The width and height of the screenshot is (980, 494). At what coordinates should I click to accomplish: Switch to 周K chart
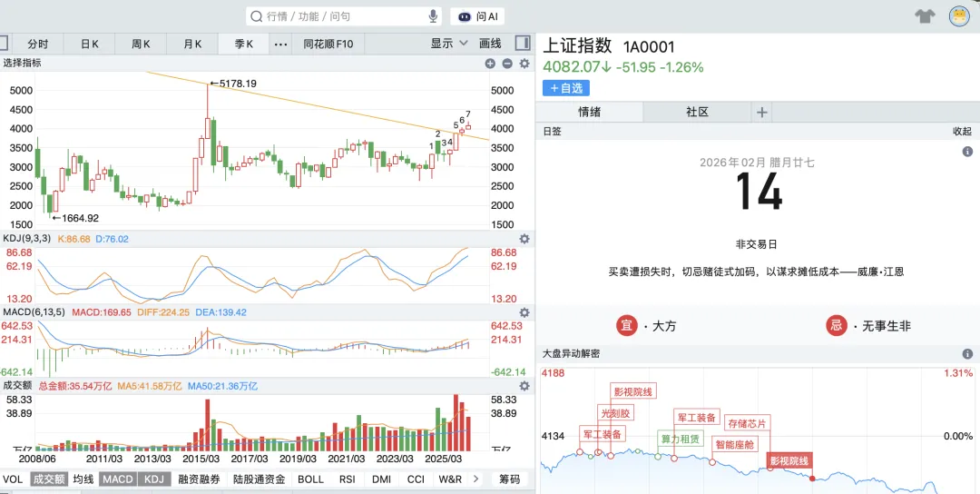(x=141, y=44)
